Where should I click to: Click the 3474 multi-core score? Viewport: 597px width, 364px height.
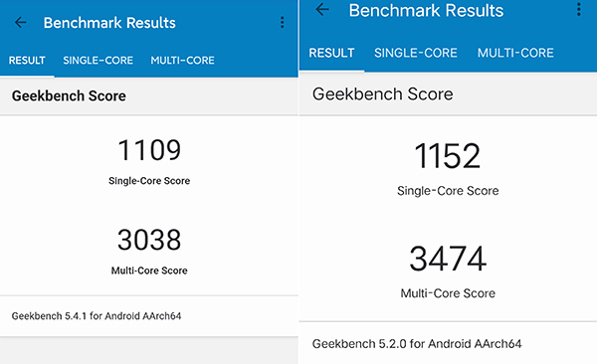448,259
